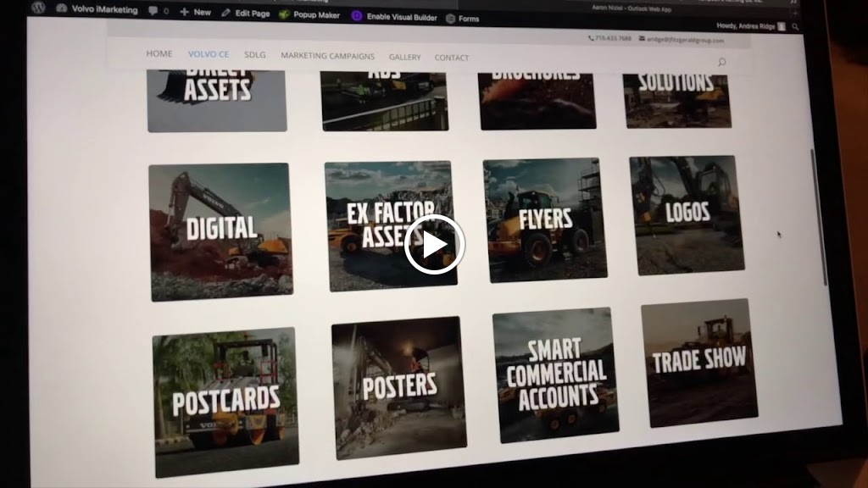Click Enable Visual Builder
Viewport: 868px width, 488px height.
[x=394, y=17]
